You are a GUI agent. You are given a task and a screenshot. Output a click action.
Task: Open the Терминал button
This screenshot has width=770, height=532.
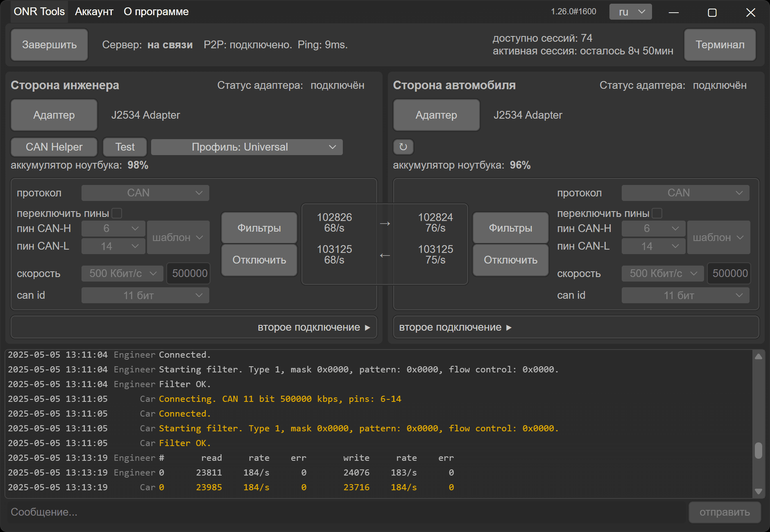720,45
